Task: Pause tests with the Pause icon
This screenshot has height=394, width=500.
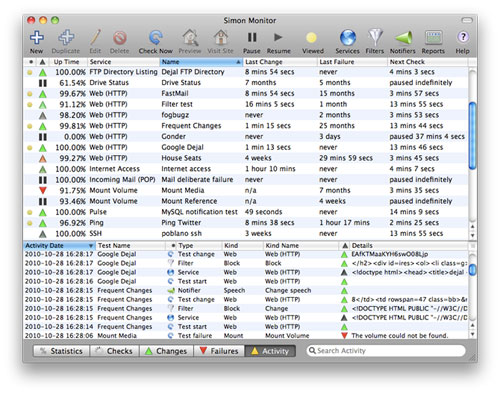Action: click(252, 37)
